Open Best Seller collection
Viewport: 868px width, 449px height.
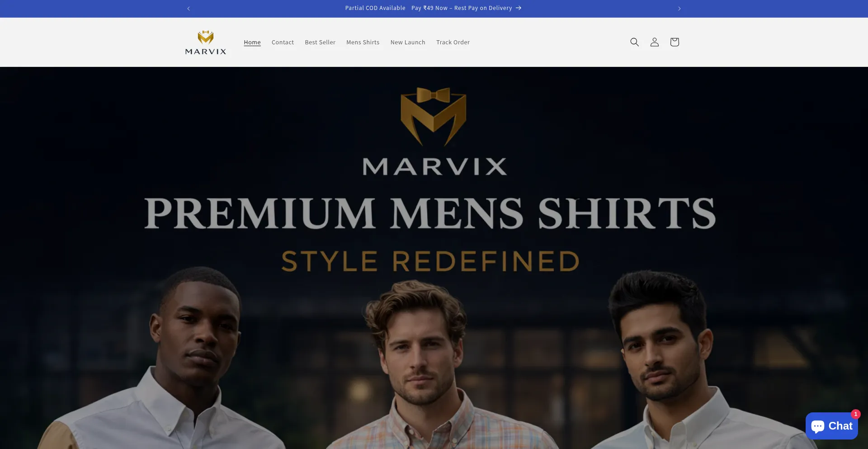point(320,43)
